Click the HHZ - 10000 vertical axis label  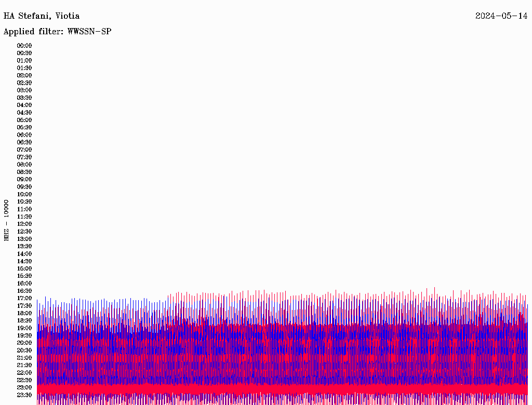(7, 220)
